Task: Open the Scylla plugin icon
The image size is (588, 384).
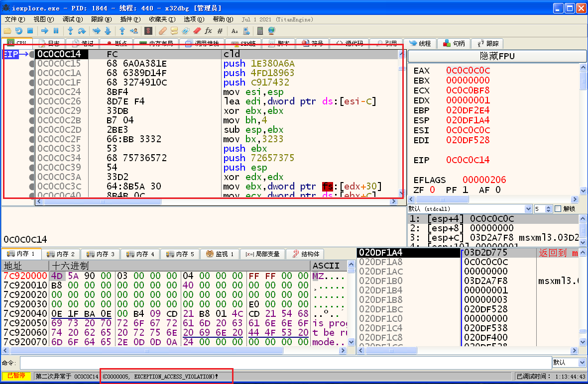Action: [148, 31]
